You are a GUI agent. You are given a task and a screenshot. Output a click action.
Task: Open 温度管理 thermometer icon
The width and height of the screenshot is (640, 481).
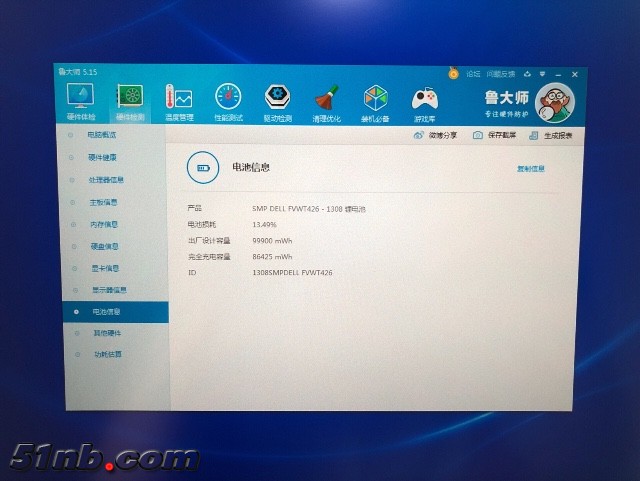click(x=179, y=98)
